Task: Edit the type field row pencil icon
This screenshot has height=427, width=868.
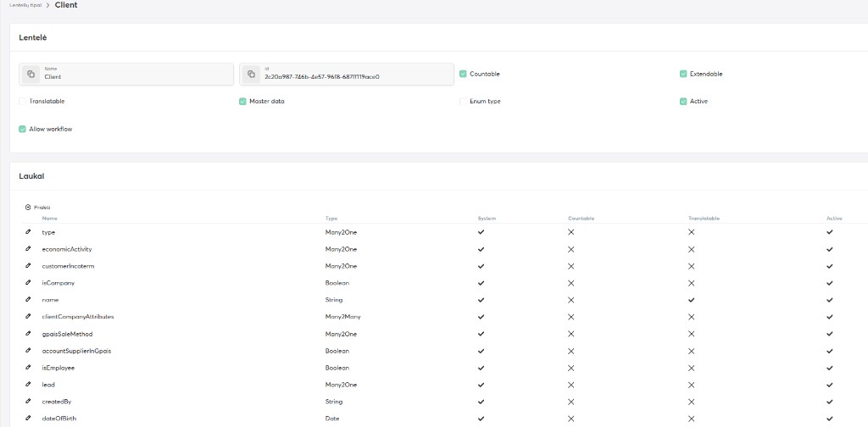Action: [x=28, y=232]
